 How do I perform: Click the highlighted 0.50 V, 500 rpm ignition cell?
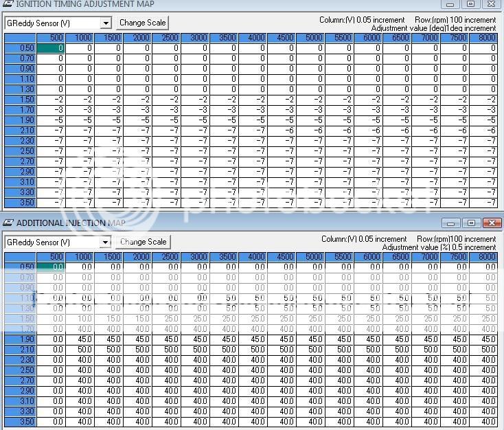[50, 48]
